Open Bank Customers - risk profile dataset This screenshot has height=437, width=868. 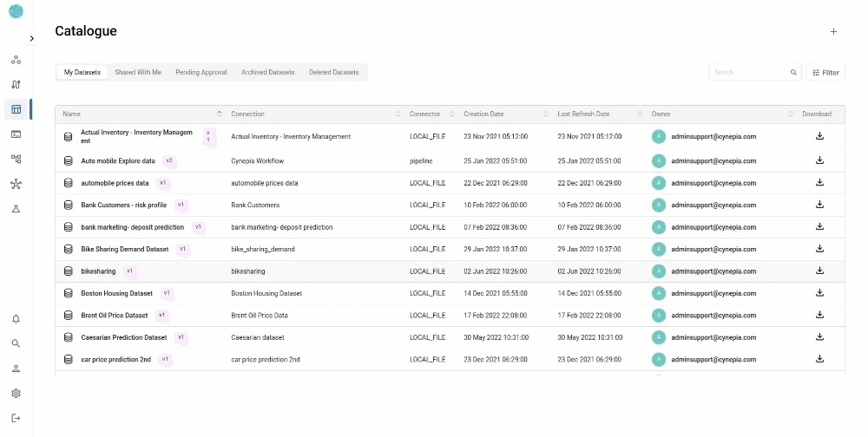[123, 205]
